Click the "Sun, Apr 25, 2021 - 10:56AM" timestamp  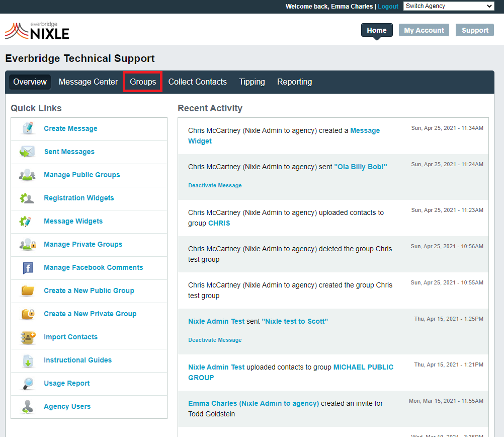[x=447, y=247]
